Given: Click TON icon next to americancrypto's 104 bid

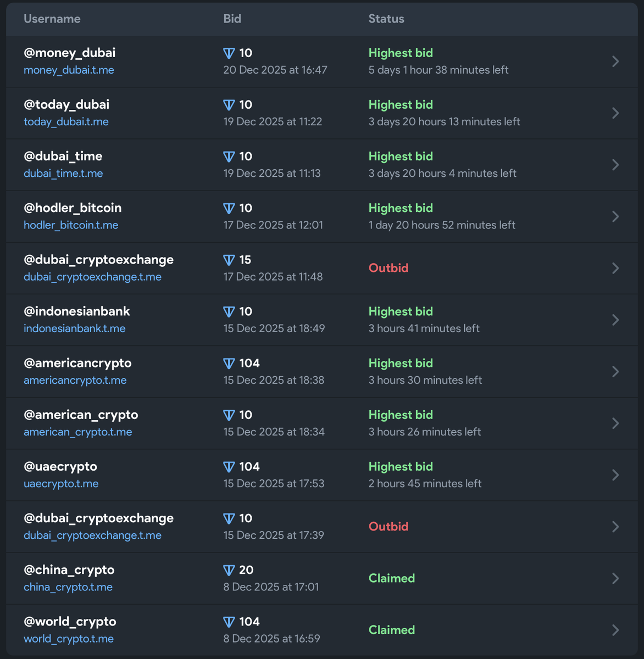Looking at the screenshot, I should 229,364.
